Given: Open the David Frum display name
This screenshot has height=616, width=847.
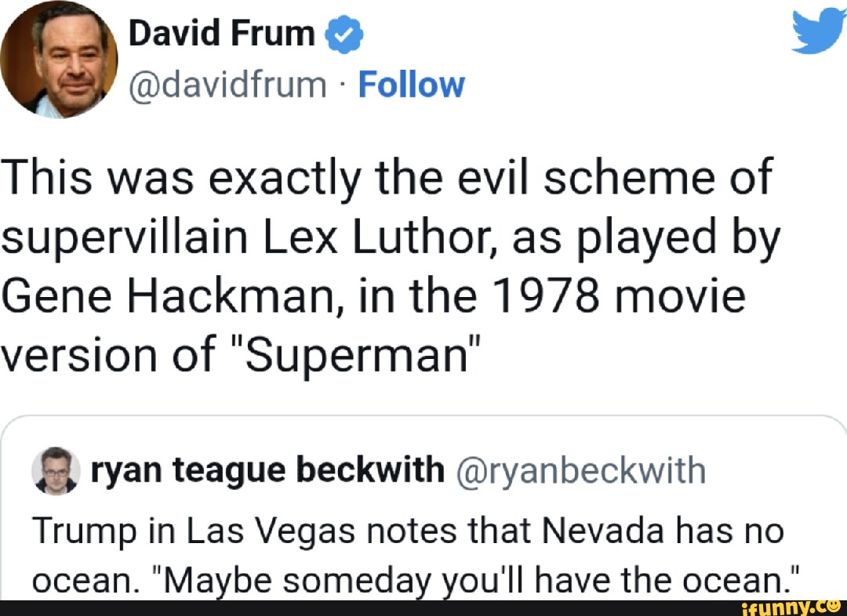Looking at the screenshot, I should [221, 34].
